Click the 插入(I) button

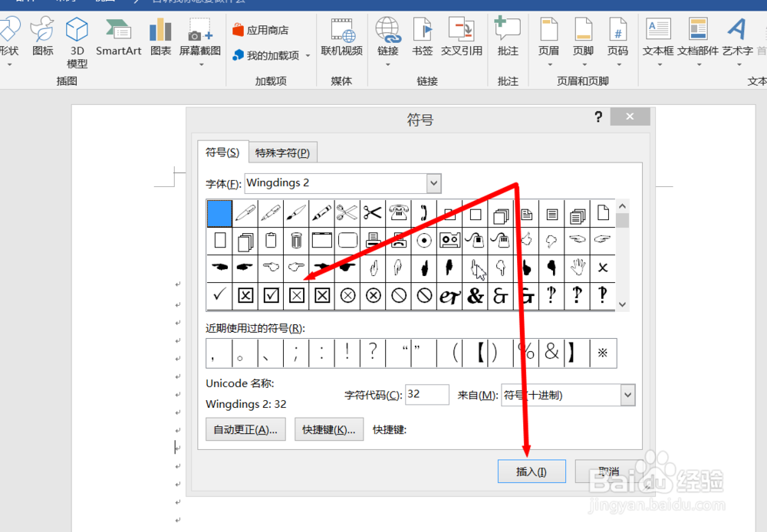tap(532, 471)
